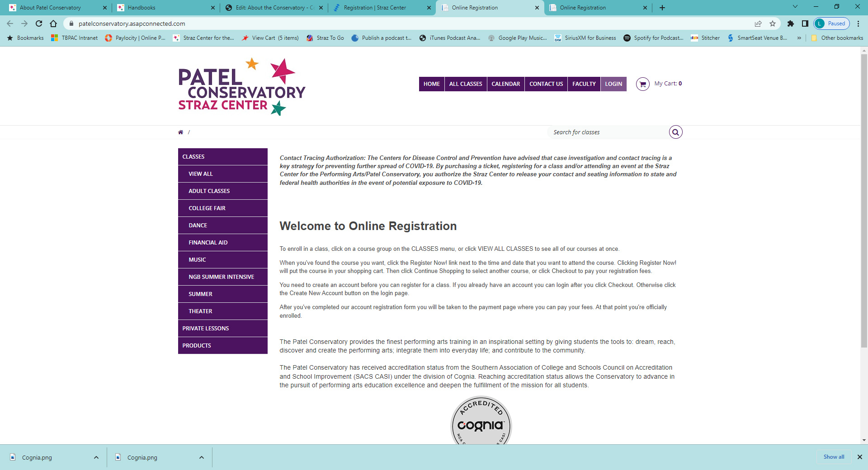Expand the Cognia.png download options

[96, 457]
